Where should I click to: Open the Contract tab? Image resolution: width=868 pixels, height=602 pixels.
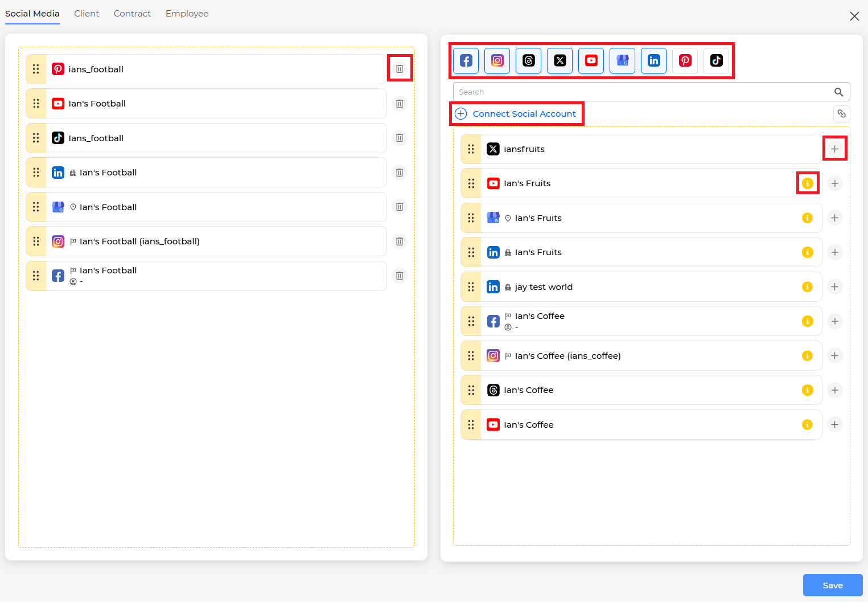point(132,14)
